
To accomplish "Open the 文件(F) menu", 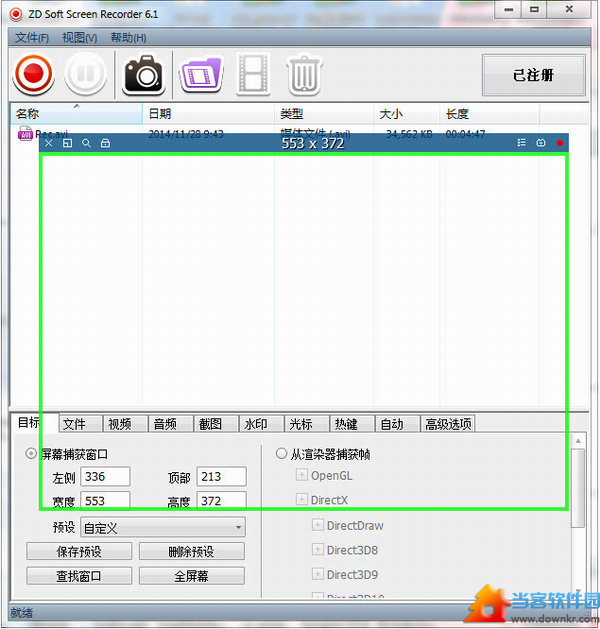I will click(32, 38).
